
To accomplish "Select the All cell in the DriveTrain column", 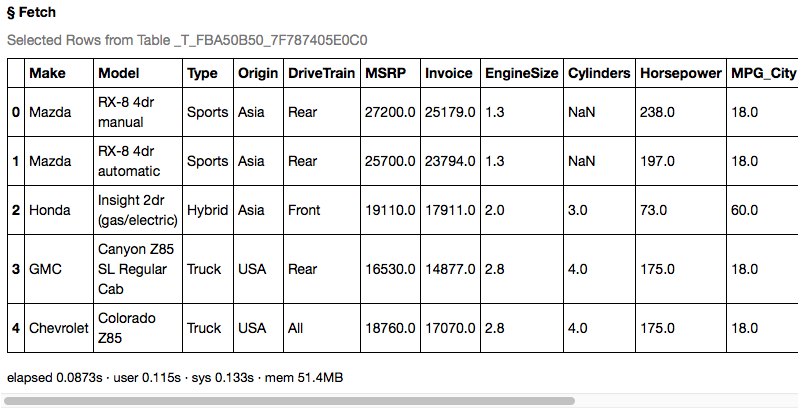I will (297, 328).
